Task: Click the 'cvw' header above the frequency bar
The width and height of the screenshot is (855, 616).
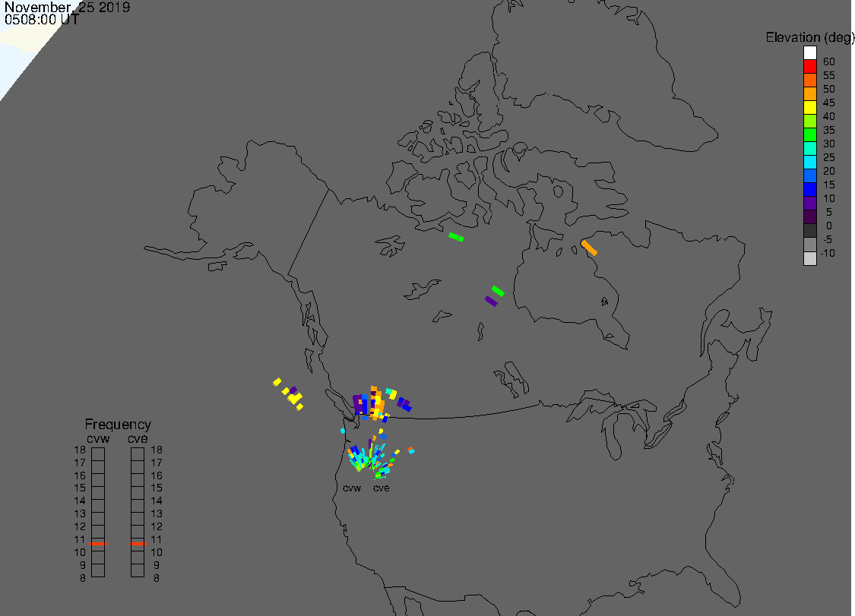Action: tap(98, 439)
